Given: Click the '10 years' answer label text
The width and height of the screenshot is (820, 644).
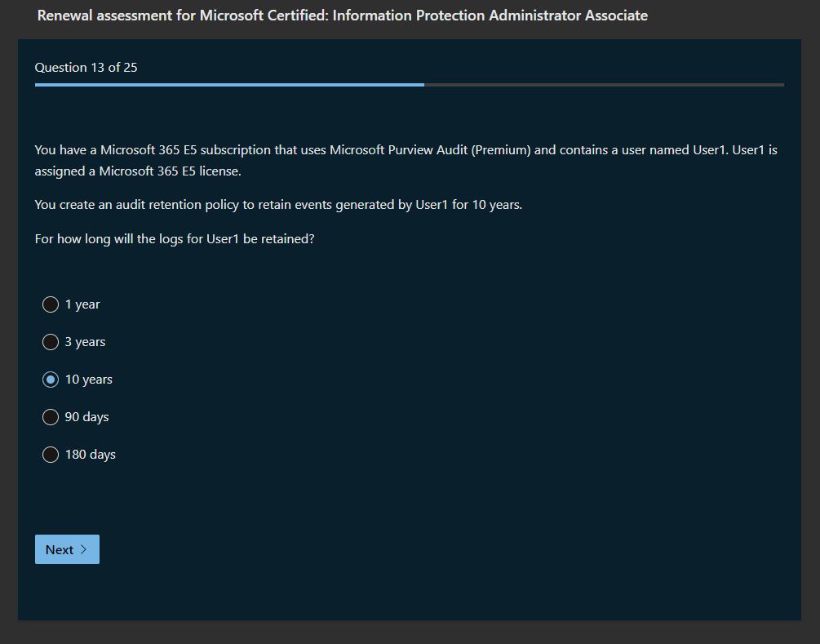Looking at the screenshot, I should point(89,380).
